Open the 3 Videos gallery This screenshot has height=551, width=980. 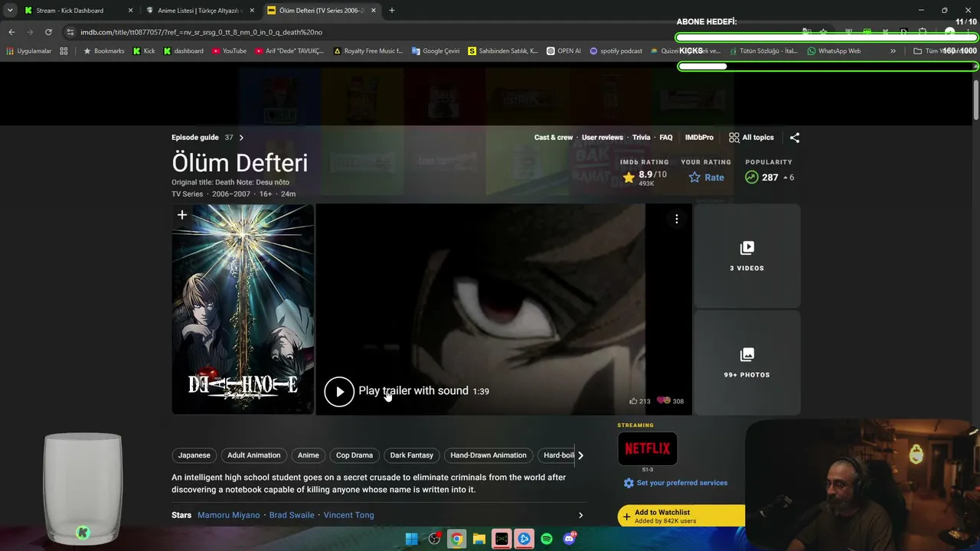pos(746,256)
